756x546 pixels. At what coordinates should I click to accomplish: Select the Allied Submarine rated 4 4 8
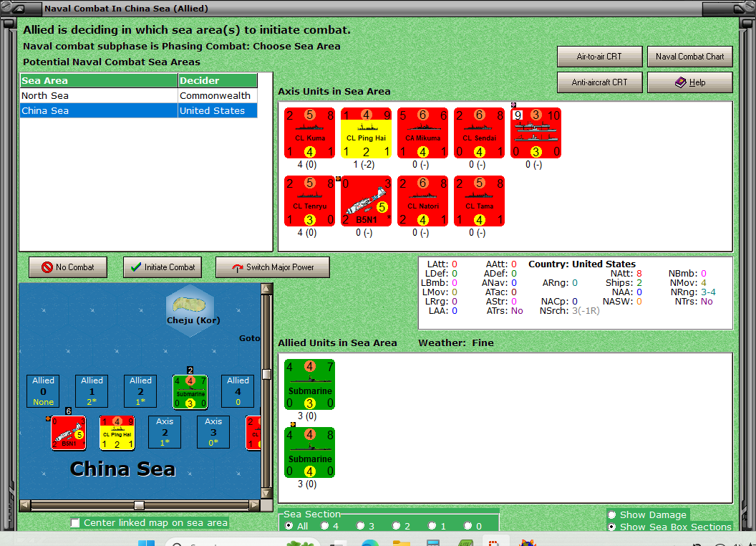click(309, 453)
